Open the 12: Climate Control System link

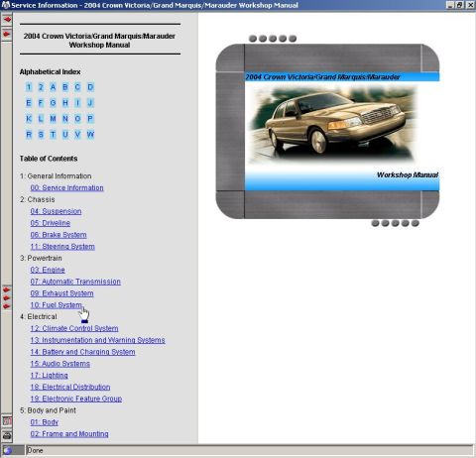point(74,328)
